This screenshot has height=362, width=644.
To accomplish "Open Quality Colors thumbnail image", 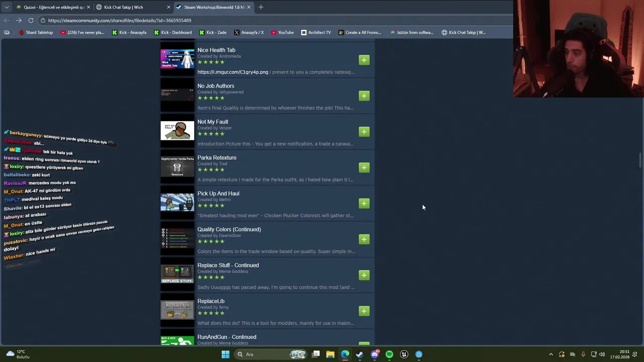I will pos(177,238).
